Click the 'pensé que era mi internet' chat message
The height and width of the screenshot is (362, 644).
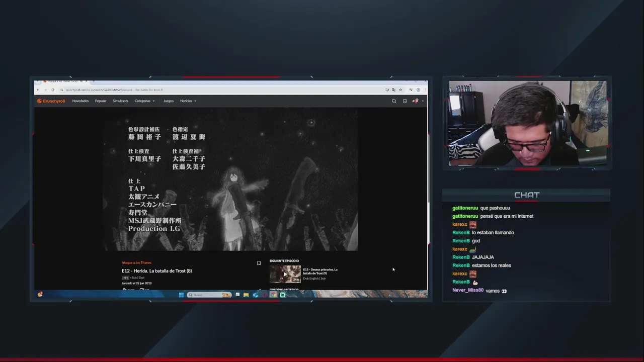507,216
